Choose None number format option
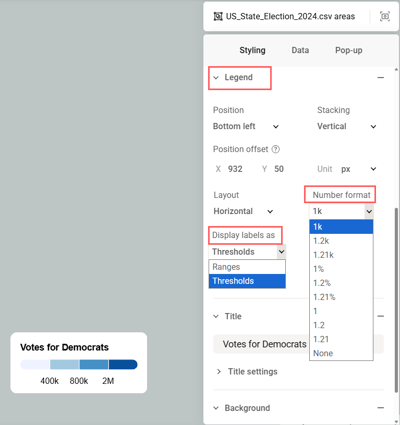400x425 pixels. tap(341, 353)
